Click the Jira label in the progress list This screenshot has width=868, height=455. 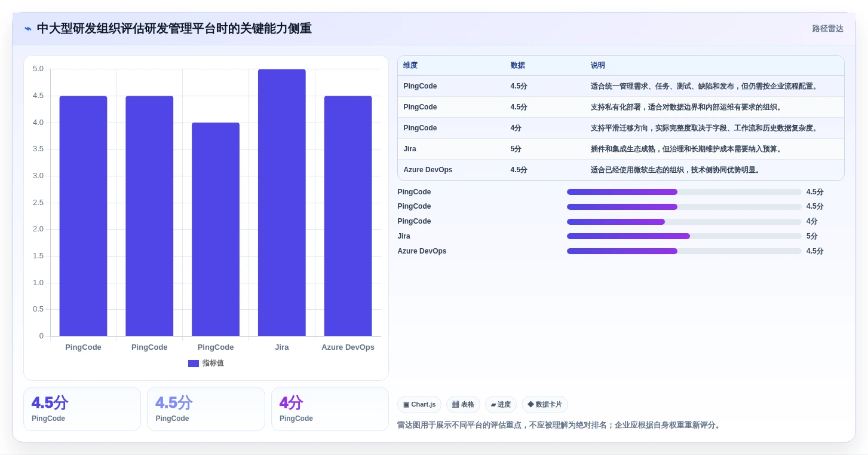404,236
